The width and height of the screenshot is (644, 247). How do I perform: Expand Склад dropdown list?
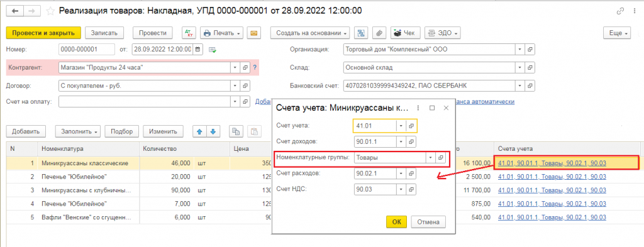520,67
